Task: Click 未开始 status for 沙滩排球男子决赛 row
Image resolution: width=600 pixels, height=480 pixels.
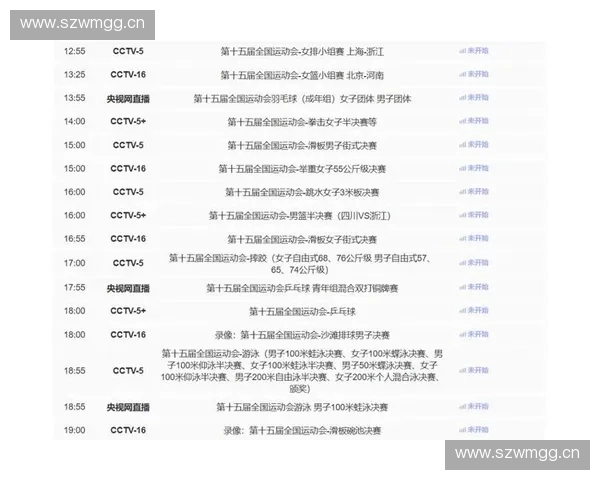Action: click(x=474, y=335)
